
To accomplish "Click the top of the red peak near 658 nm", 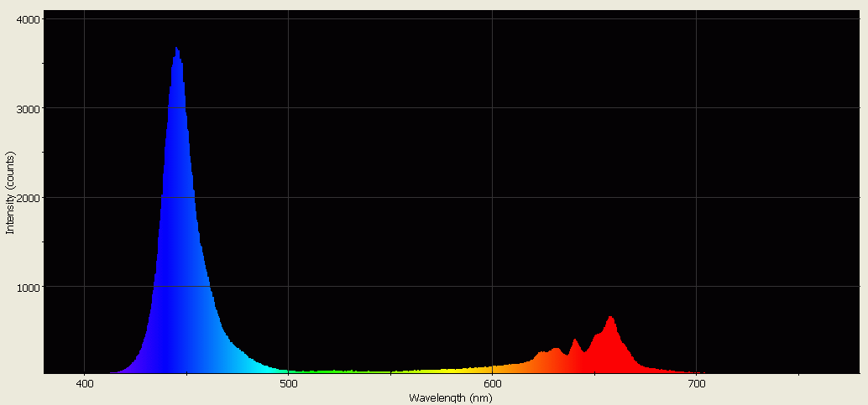I will coord(610,318).
